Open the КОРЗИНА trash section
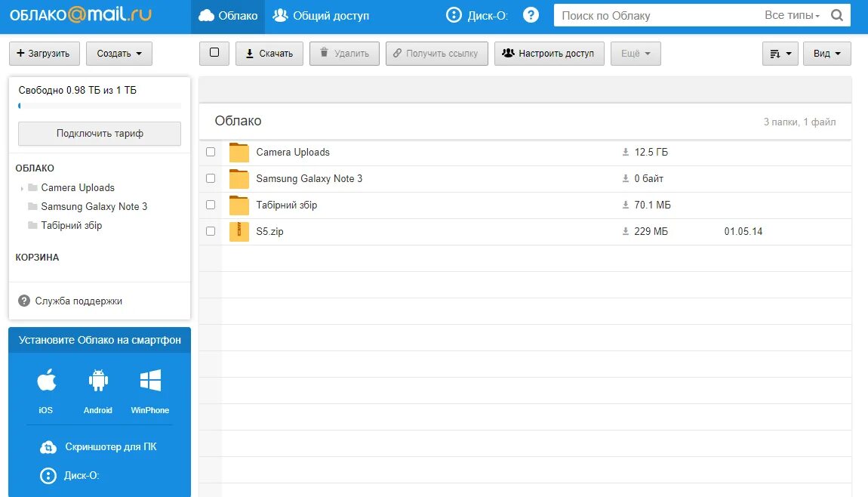Screen dimensions: 868x497 click(37, 257)
